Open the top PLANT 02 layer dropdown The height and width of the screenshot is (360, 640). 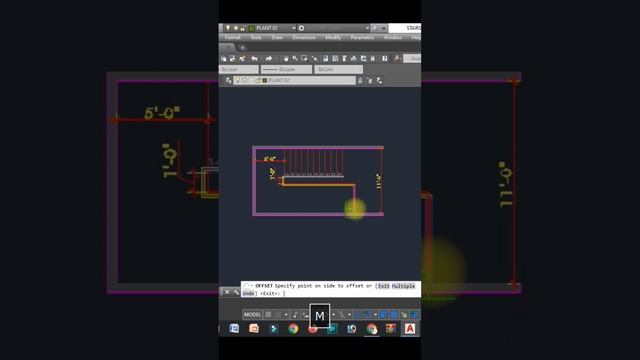(x=294, y=28)
